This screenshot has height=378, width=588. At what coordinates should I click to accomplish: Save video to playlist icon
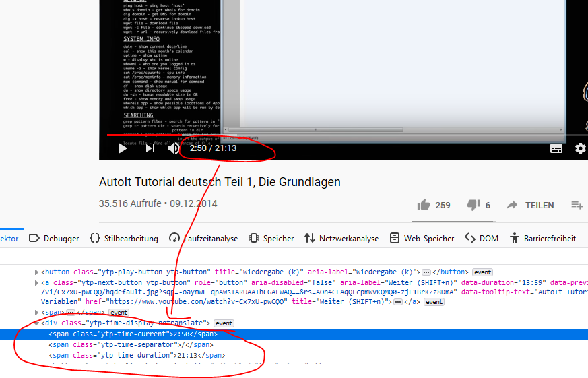577,205
